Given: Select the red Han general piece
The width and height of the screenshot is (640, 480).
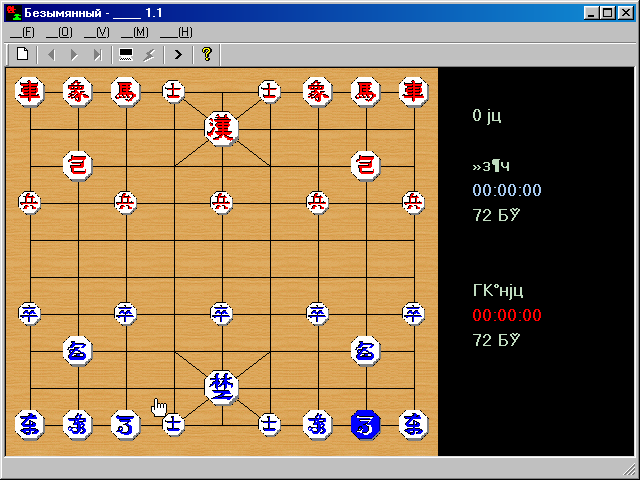Looking at the screenshot, I should click(x=222, y=129).
